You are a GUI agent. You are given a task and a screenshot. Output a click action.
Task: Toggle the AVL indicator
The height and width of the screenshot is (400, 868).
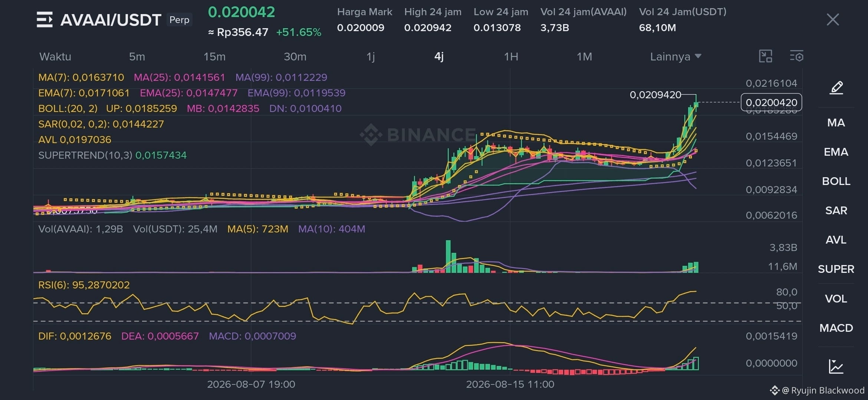[x=836, y=240]
